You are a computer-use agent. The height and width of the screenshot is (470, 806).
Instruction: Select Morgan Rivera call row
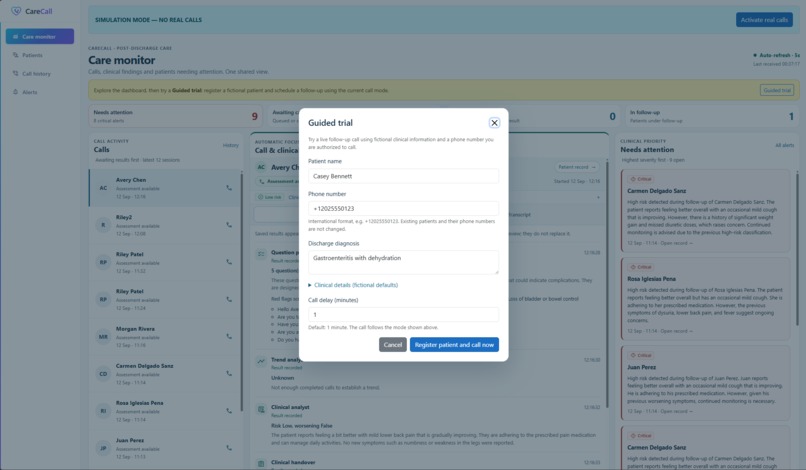[164, 336]
